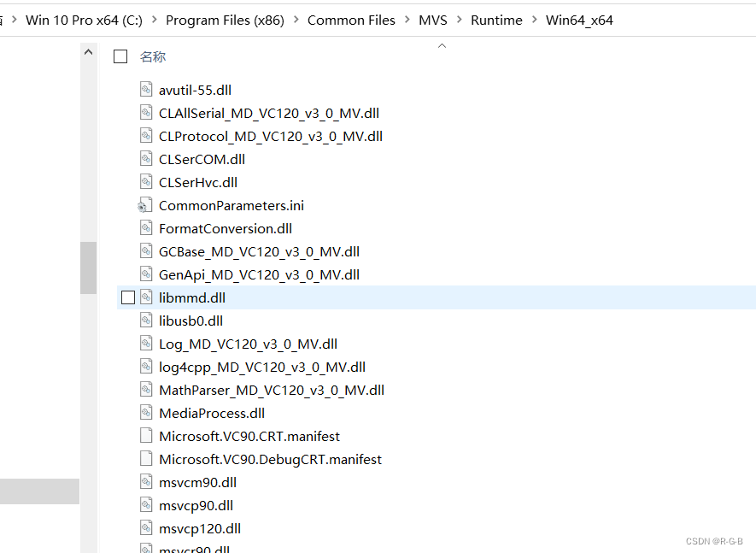Select GenApi_MD_VC120_v3_0_MV.dll file name

tap(259, 275)
